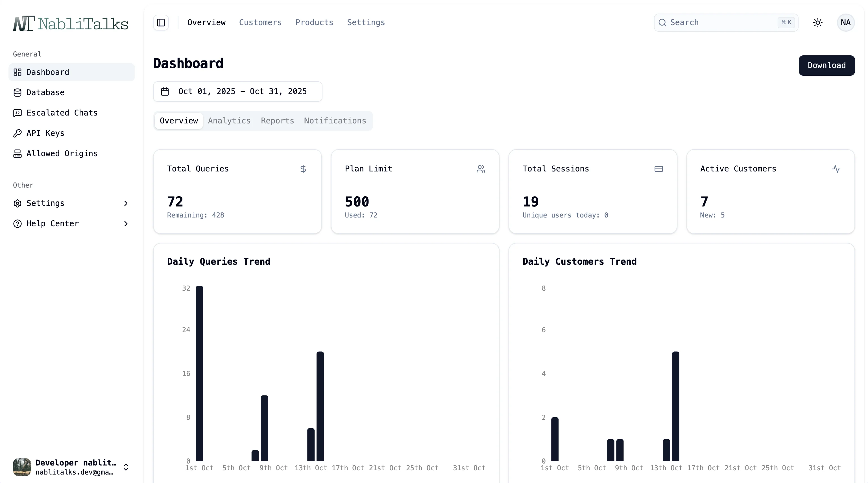This screenshot has height=483, width=868.
Task: Collapse the sidebar using the panel toggle
Action: pos(161,23)
